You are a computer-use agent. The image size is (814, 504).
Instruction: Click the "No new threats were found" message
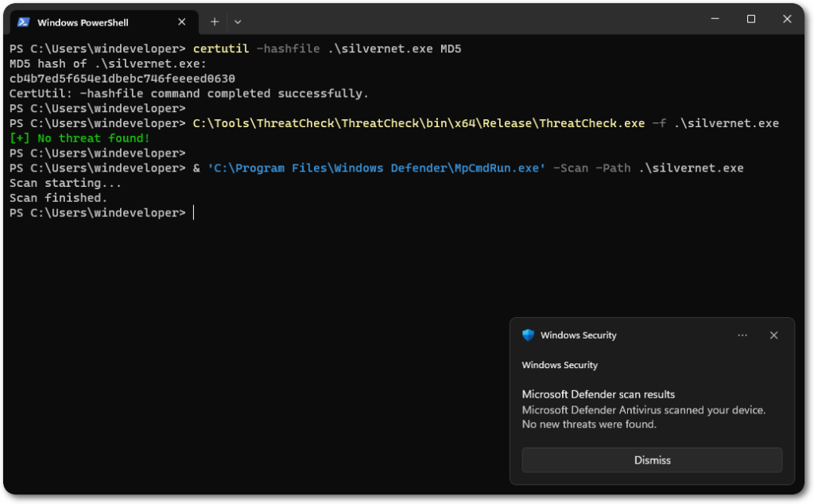pos(588,425)
